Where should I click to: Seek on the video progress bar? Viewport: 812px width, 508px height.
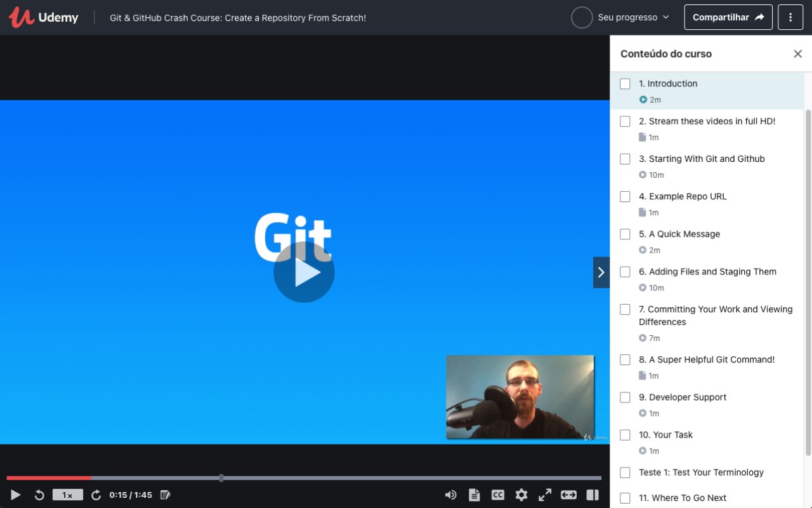pyautogui.click(x=304, y=478)
